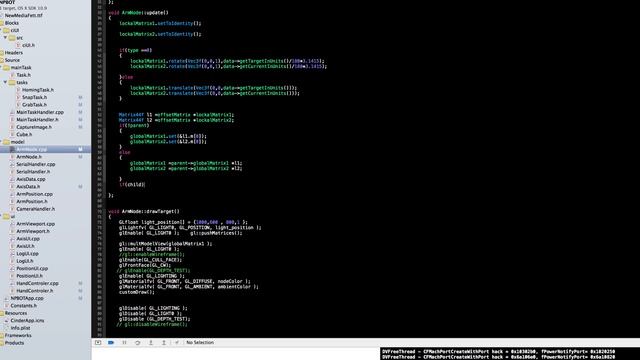Click the customDraw(); code line
Screen dimensions: 640x360
click(x=137, y=292)
